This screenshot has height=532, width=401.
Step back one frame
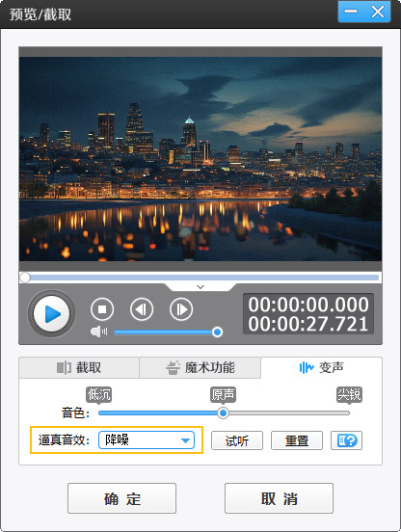coord(142,309)
